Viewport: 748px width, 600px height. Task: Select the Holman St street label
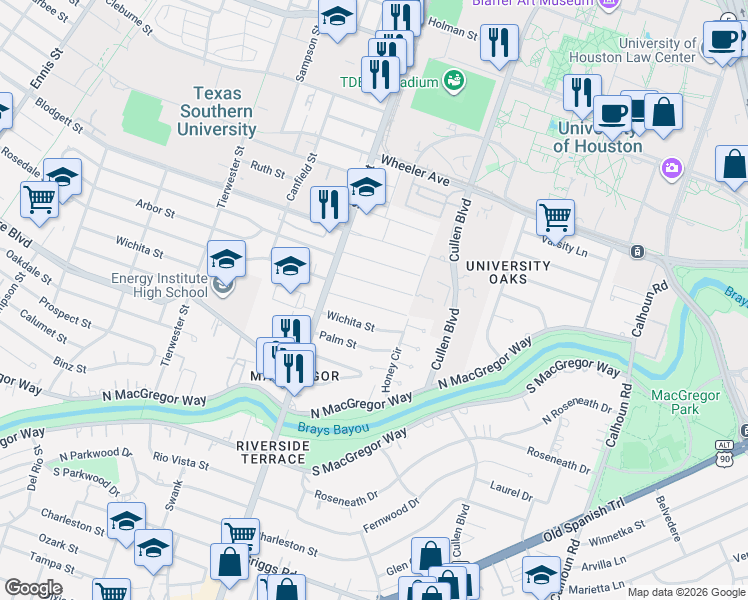[453, 29]
